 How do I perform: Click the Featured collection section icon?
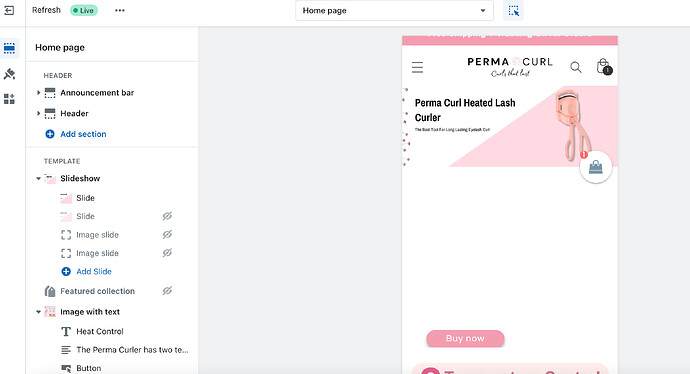[x=50, y=291]
